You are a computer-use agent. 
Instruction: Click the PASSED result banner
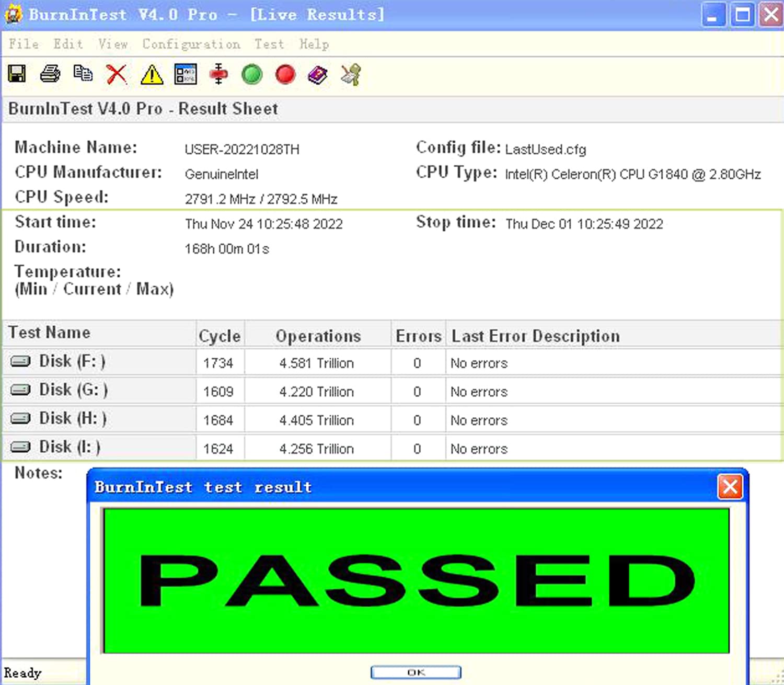pos(416,580)
